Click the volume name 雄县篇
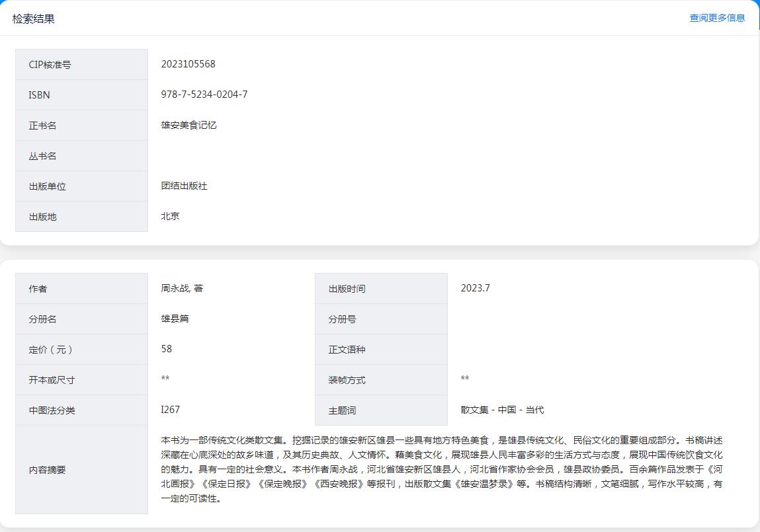This screenshot has width=760, height=532. pos(175,319)
